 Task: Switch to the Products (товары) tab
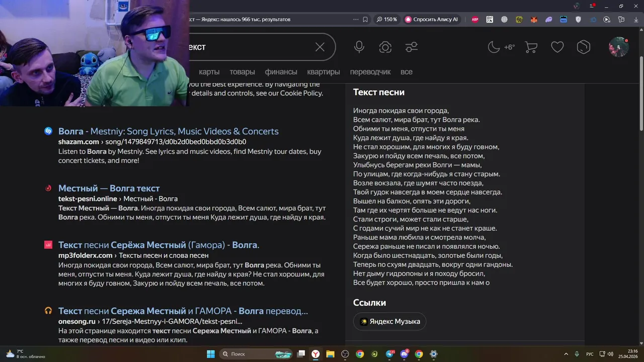pos(242,72)
